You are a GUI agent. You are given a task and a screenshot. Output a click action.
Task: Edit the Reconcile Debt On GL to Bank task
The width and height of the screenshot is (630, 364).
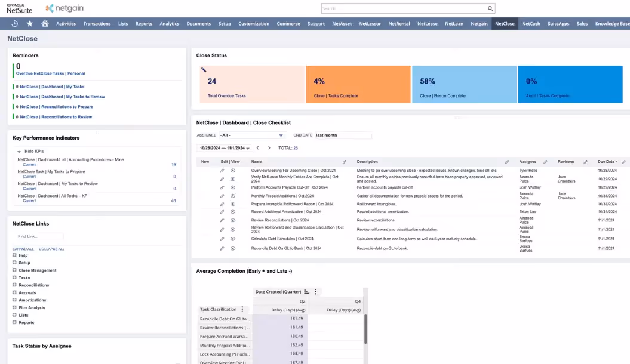222,248
